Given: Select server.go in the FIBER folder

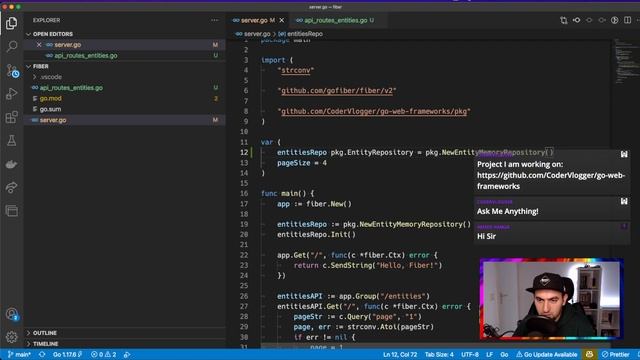Looking at the screenshot, I should point(124,120).
